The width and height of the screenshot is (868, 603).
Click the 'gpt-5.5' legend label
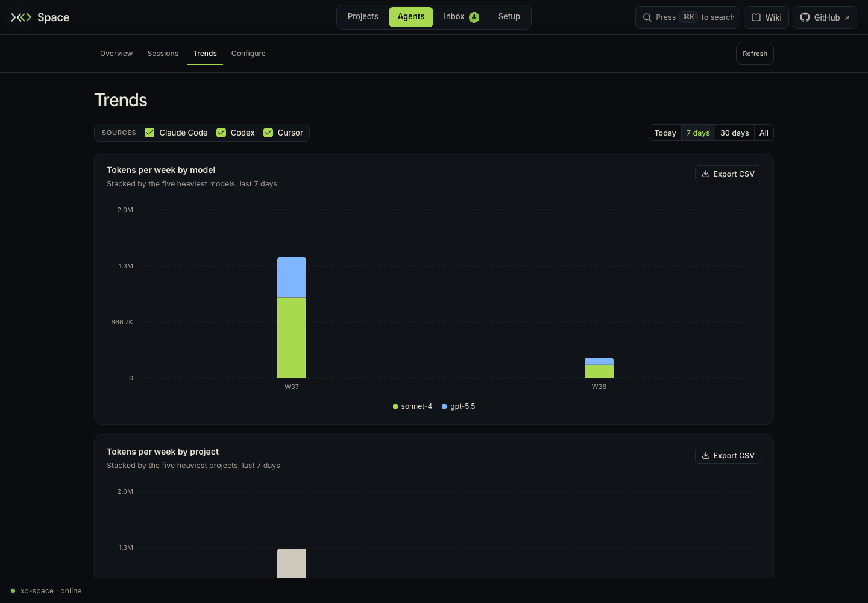click(463, 406)
